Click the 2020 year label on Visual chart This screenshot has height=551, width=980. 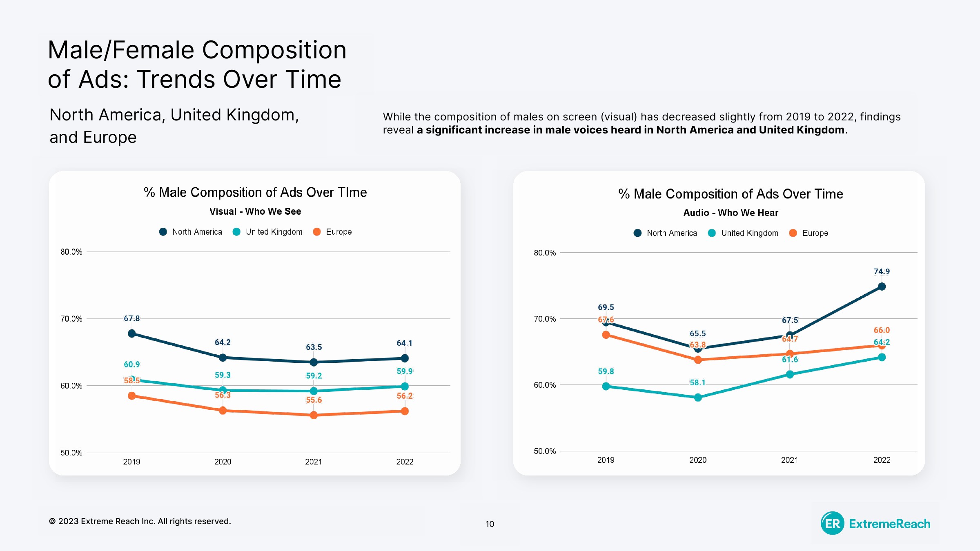(223, 462)
